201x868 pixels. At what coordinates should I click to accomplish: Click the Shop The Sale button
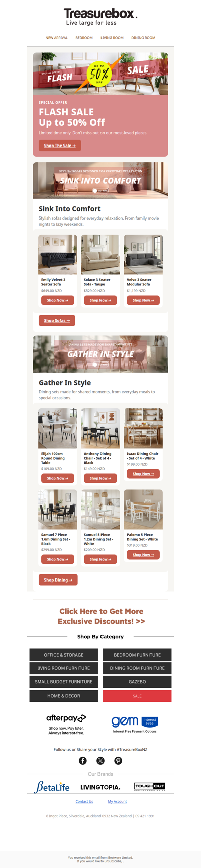[60, 146]
